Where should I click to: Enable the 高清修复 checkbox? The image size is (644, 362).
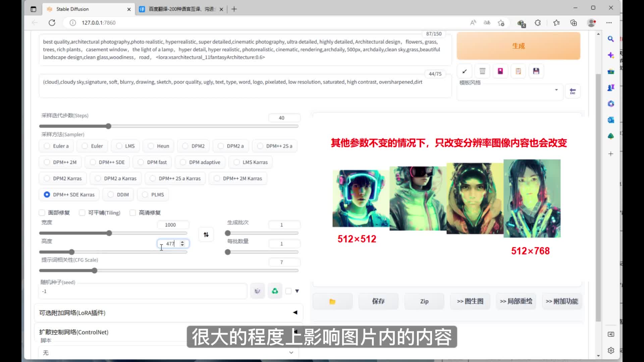click(133, 213)
